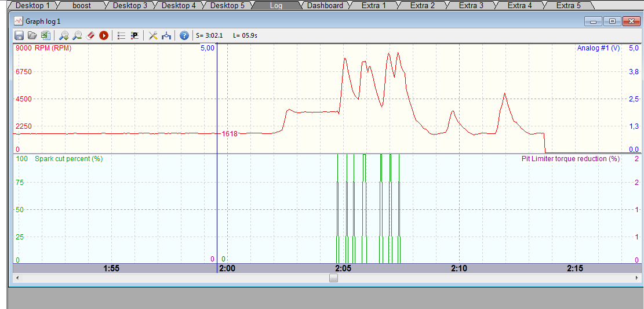Open the channel list icon
The height and width of the screenshot is (309, 644).
(x=121, y=35)
